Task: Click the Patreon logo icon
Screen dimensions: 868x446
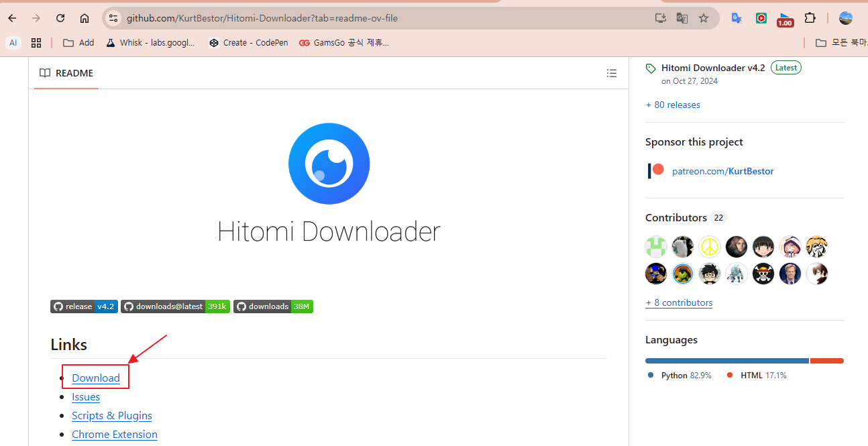Action: click(x=656, y=171)
